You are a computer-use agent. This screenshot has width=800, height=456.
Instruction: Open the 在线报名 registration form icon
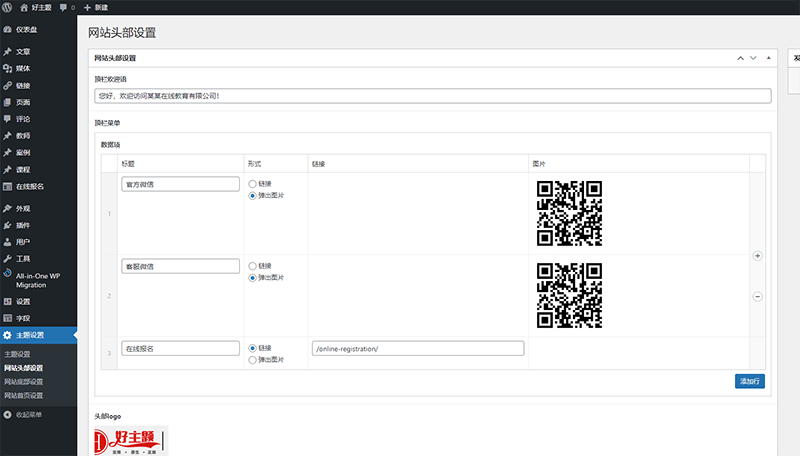(7, 186)
